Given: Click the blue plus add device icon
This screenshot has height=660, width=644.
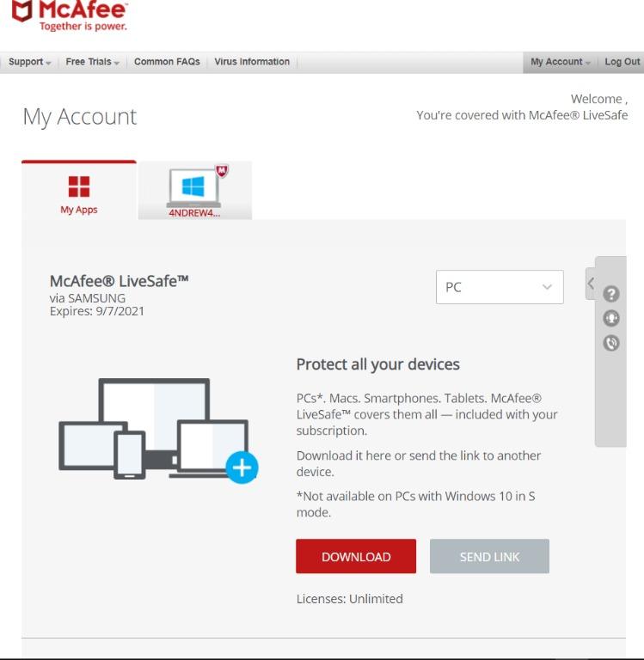Looking at the screenshot, I should pyautogui.click(x=242, y=467).
